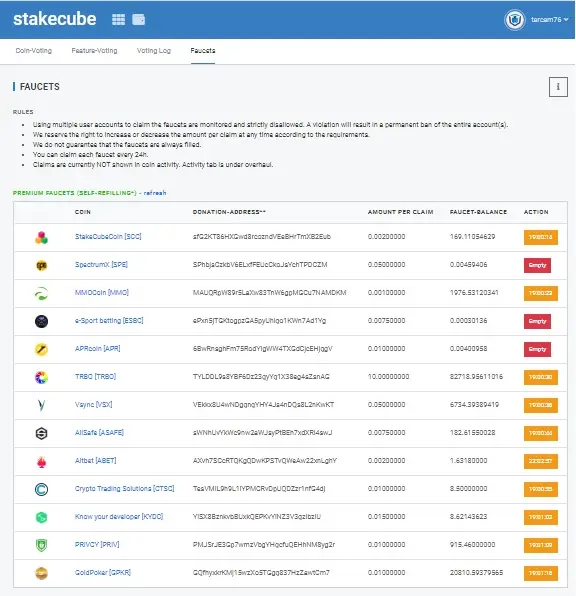The height and width of the screenshot is (596, 576).
Task: Expand the tercam76 account dropdown
Action: [549, 20]
